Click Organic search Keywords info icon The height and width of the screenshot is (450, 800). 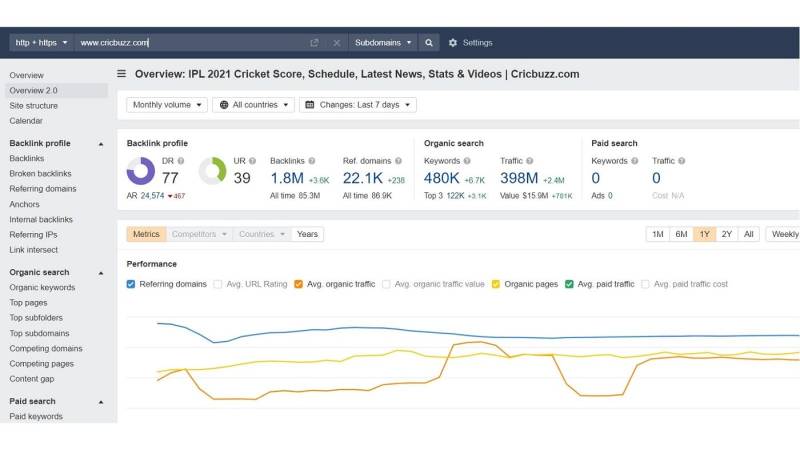coord(467,161)
